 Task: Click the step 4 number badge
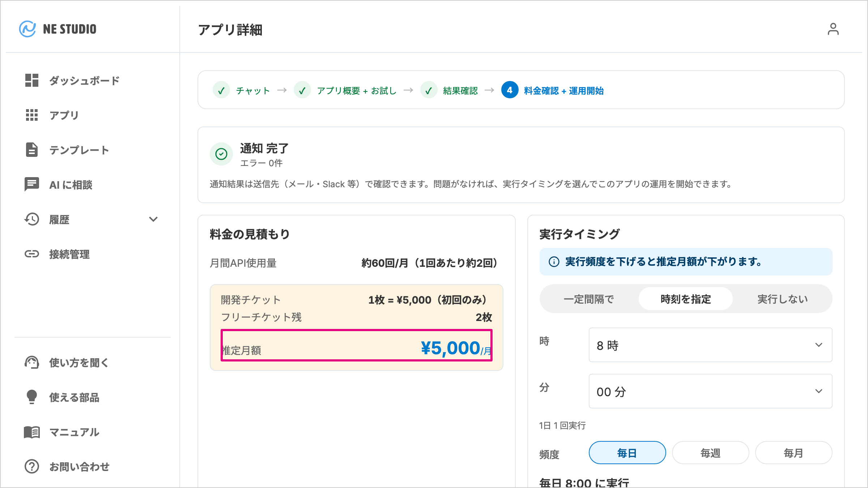coord(510,90)
